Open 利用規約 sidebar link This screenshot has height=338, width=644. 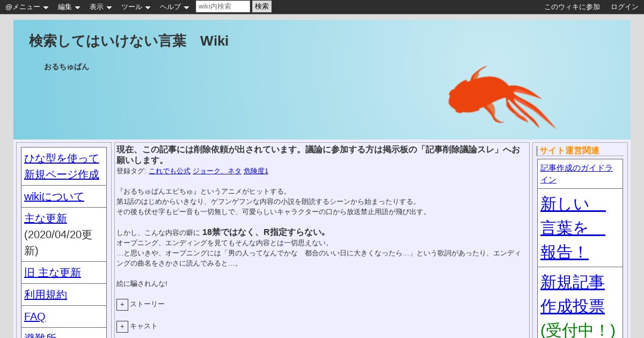pos(46,295)
